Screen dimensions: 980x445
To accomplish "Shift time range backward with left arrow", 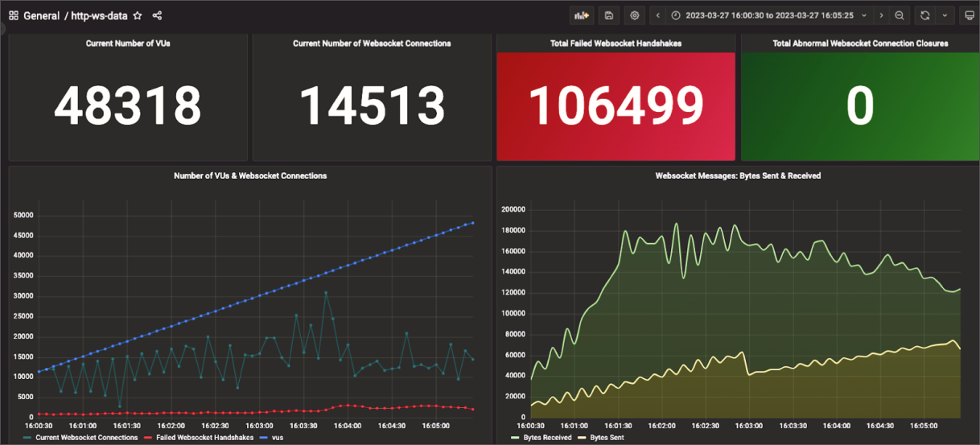I will coord(658,15).
